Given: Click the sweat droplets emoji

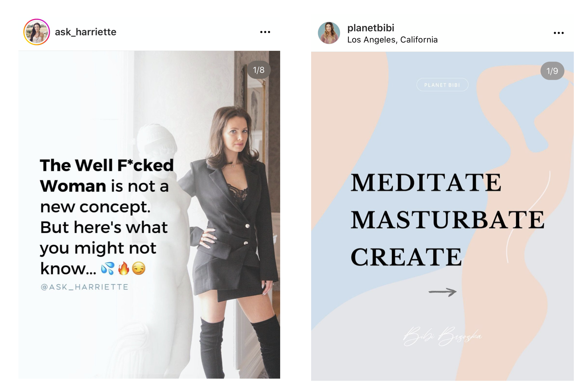Looking at the screenshot, I should (x=108, y=269).
